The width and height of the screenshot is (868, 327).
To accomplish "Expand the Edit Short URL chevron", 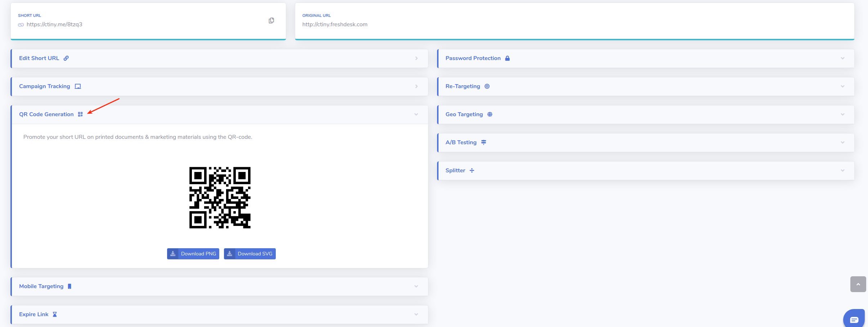I will click(417, 58).
